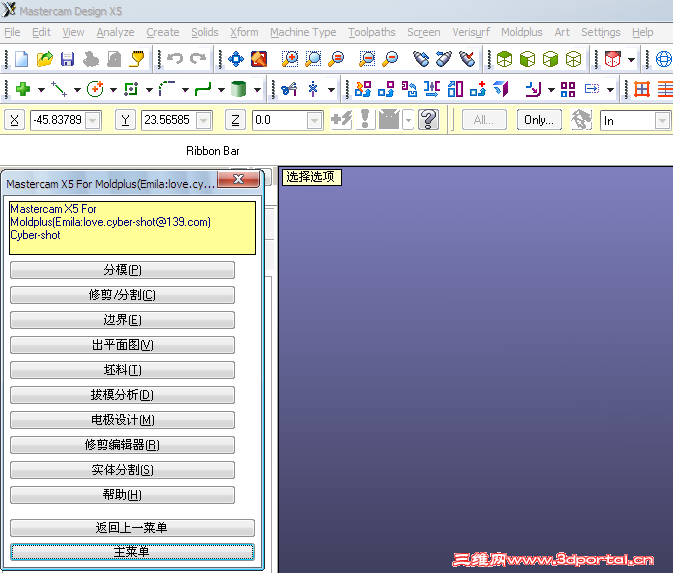Expand the create circle dropdown arrow

(x=113, y=90)
